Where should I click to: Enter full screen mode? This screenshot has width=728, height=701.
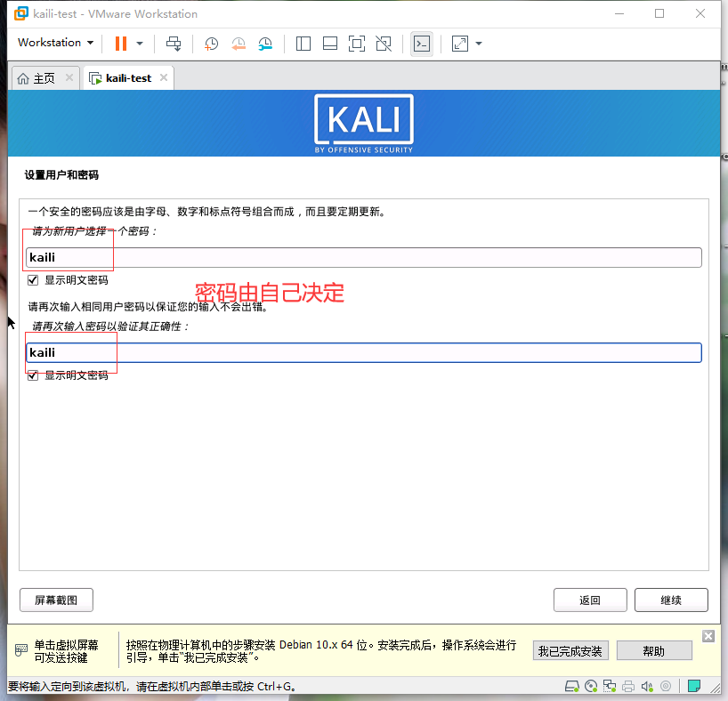pyautogui.click(x=357, y=44)
